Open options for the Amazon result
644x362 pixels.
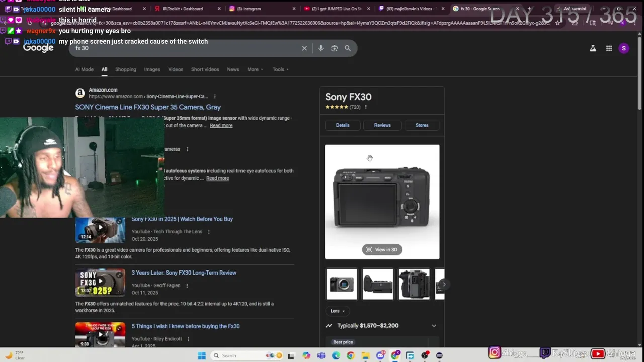tap(215, 96)
